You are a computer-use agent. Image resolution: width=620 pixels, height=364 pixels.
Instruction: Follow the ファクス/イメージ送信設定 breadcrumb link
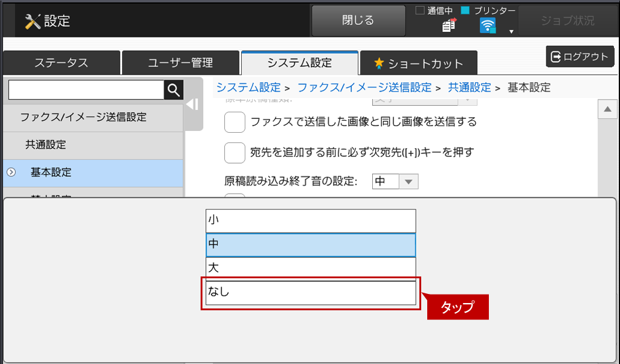(364, 88)
